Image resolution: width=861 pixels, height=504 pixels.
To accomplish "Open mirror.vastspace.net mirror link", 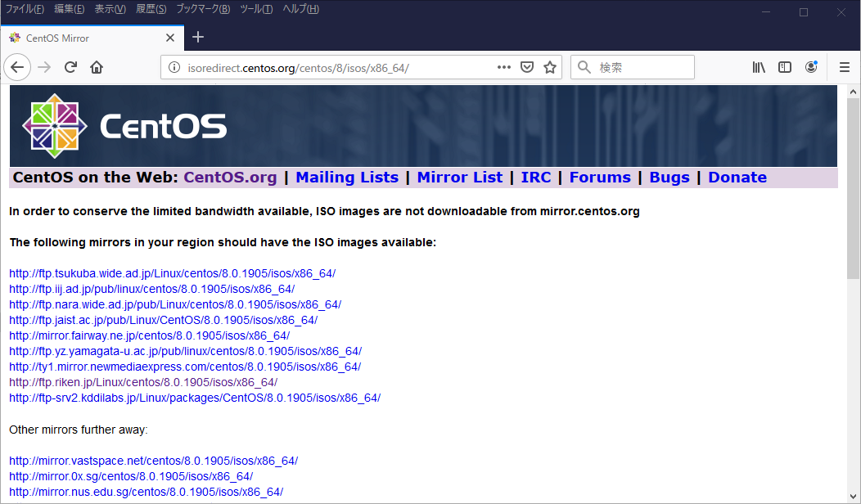I will click(153, 461).
